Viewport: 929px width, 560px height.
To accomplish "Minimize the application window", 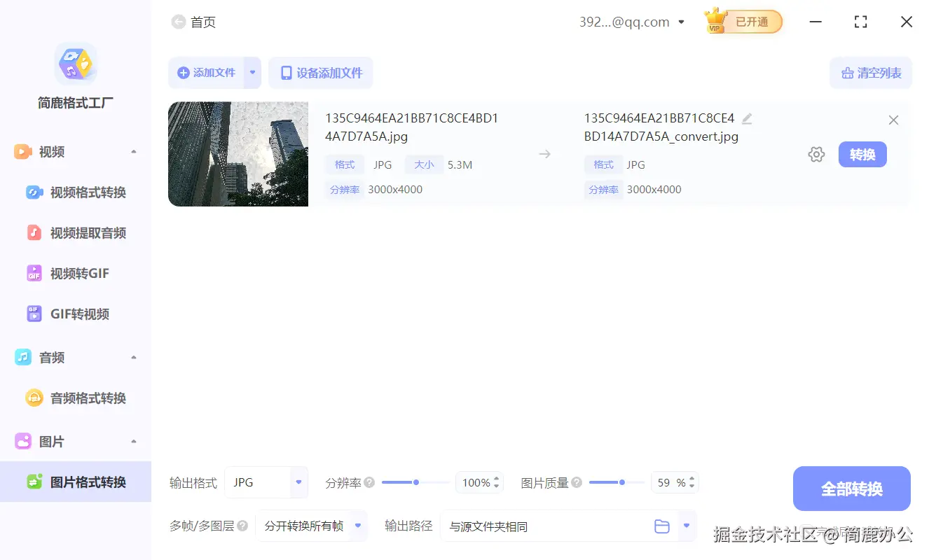I will (816, 22).
